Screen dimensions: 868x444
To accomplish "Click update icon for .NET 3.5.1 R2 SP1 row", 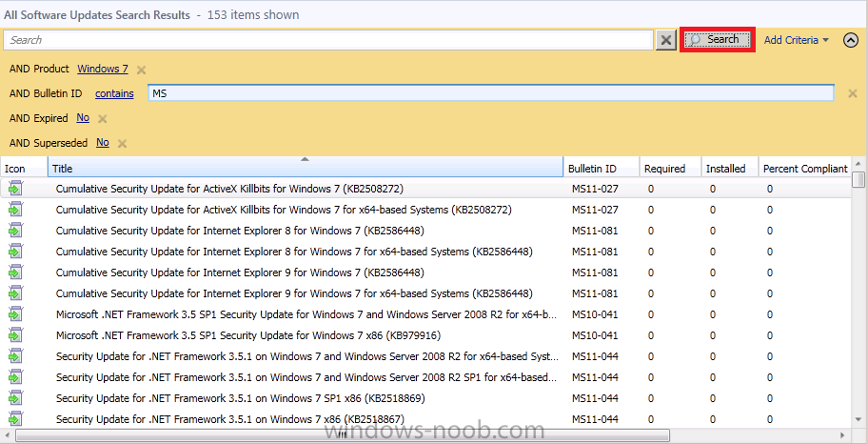I will (x=15, y=377).
